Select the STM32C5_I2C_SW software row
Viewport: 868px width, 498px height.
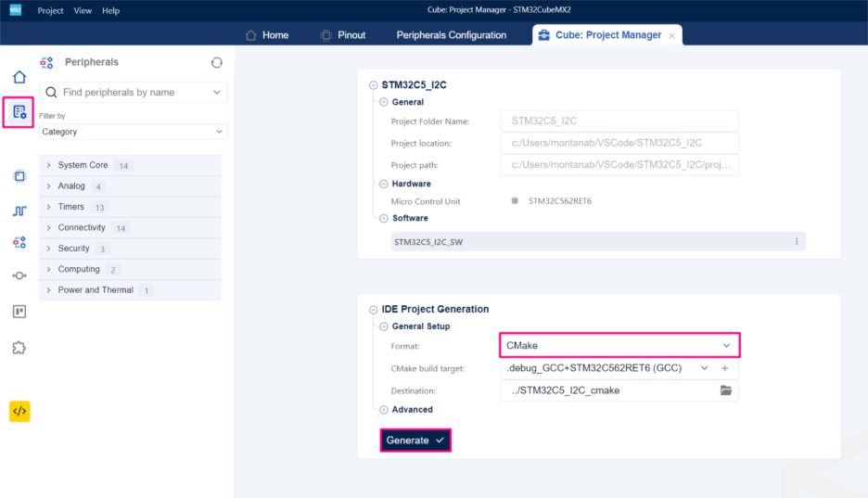598,242
